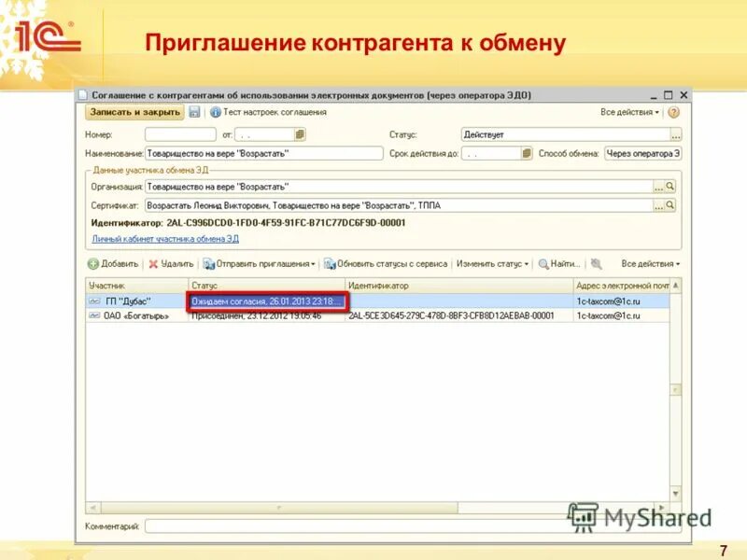The image size is (747, 560).
Task: Open the help question mark icon
Action: pyautogui.click(x=674, y=113)
